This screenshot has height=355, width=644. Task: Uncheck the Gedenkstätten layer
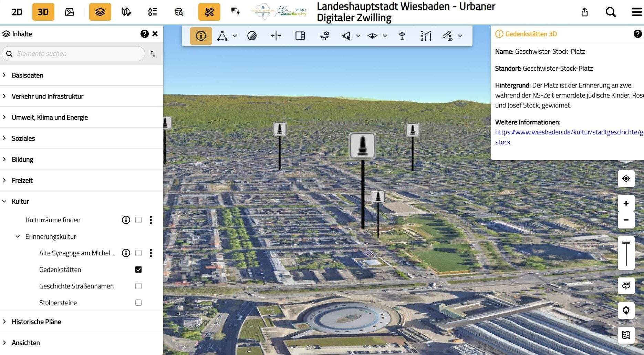click(138, 270)
